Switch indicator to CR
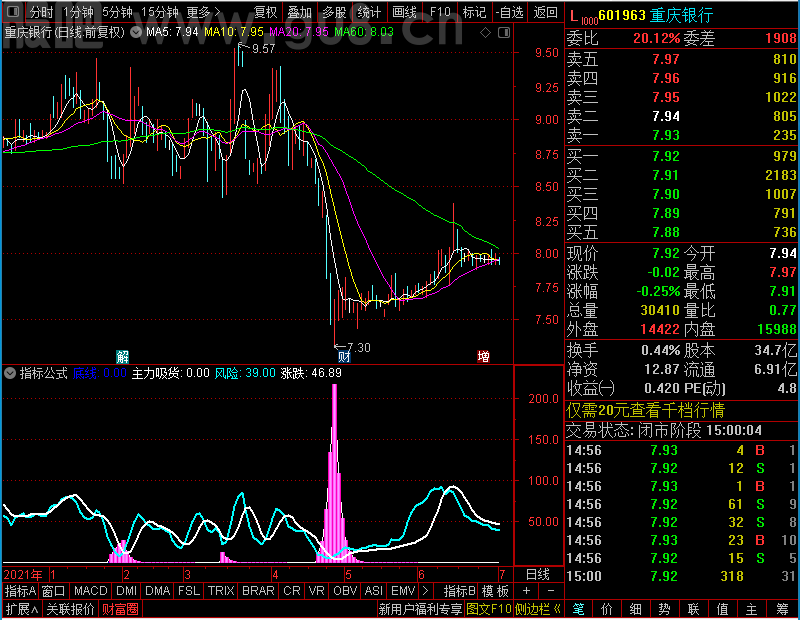800x620 pixels. point(292,591)
